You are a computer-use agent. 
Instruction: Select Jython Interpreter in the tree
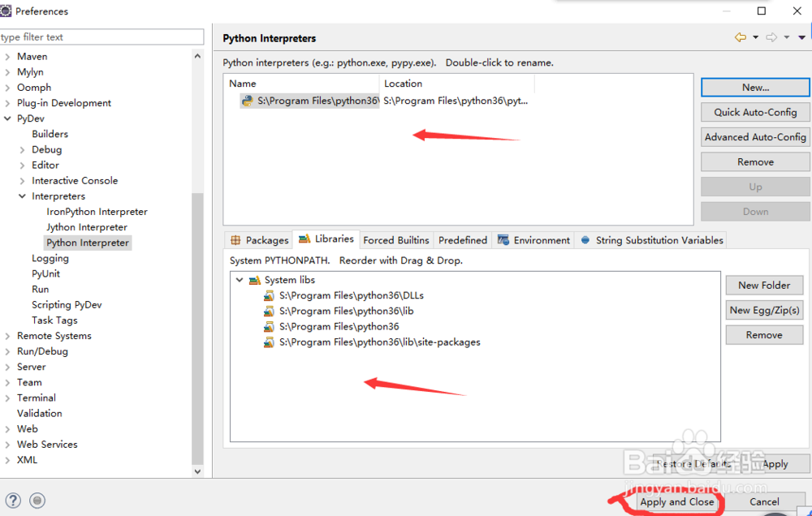(x=87, y=227)
